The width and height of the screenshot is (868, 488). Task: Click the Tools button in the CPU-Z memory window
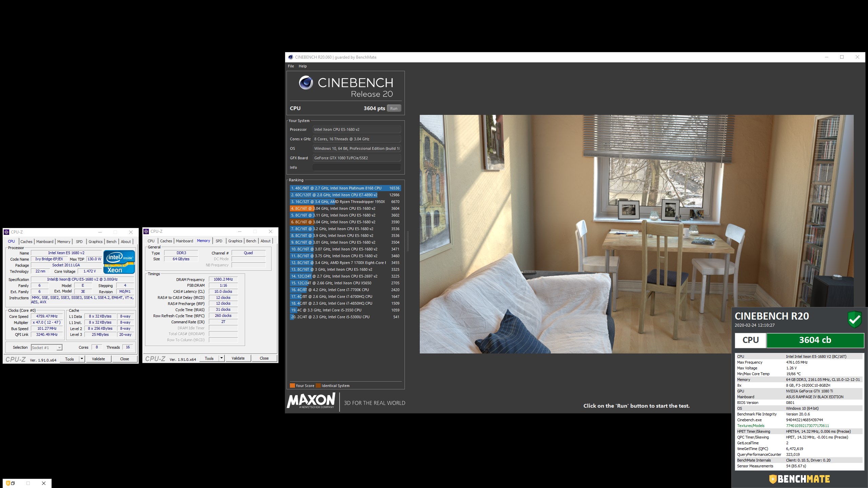click(209, 358)
